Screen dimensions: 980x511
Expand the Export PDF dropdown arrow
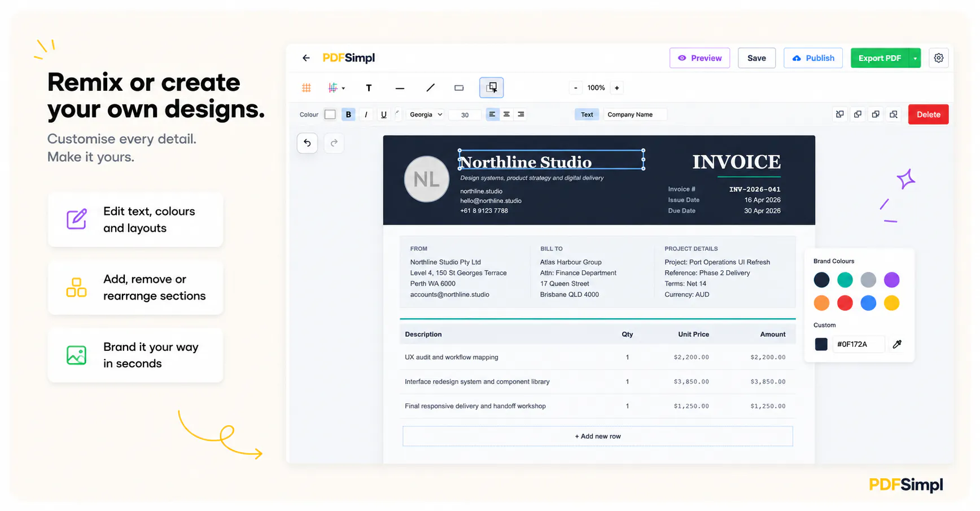click(915, 58)
